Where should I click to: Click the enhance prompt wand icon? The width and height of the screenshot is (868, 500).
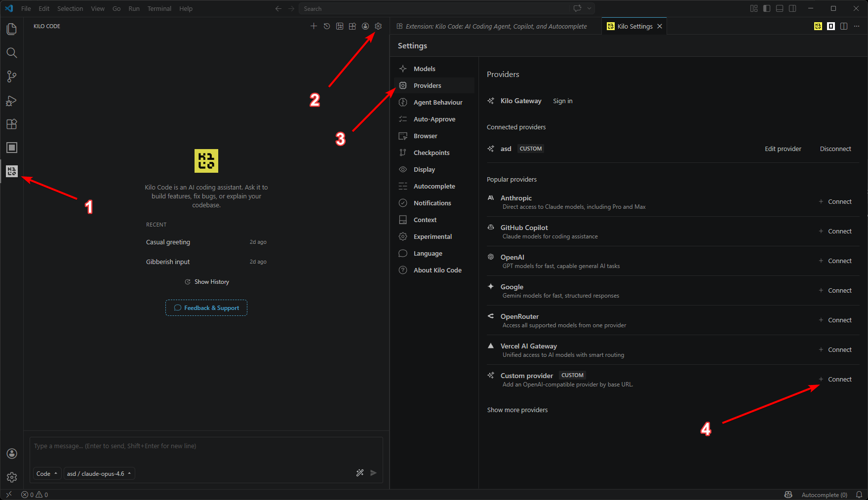point(360,473)
